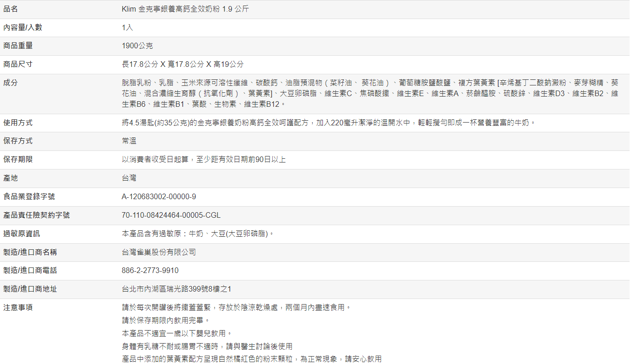The image size is (630, 364).
Task: Click the 保存期限 row label
Action: [x=18, y=160]
